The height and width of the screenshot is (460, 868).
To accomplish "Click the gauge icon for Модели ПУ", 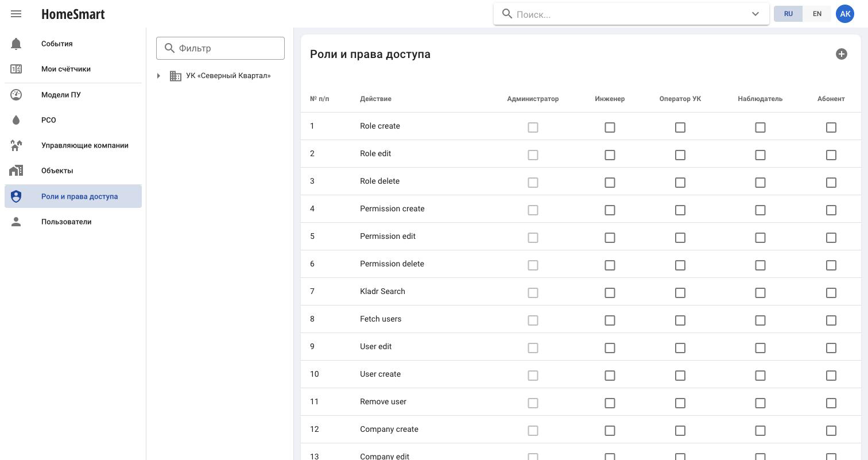I will click(x=16, y=95).
